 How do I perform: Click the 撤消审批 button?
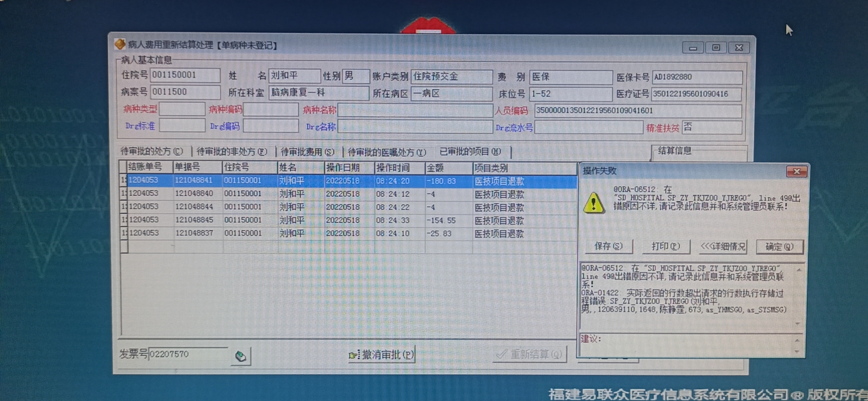[381, 355]
